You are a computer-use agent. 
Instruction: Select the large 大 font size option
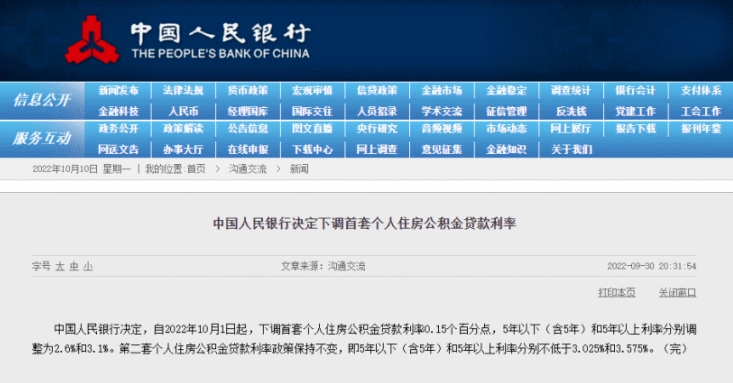point(60,267)
